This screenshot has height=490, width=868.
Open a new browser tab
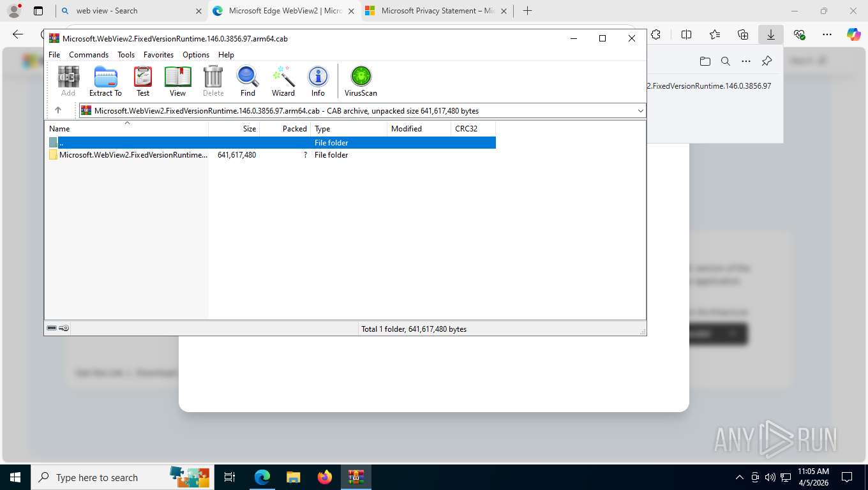(527, 11)
